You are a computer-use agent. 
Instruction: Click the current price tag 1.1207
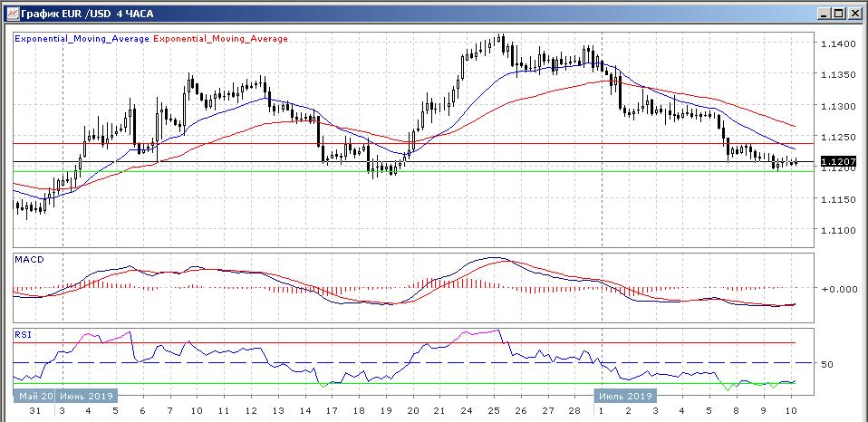point(834,162)
